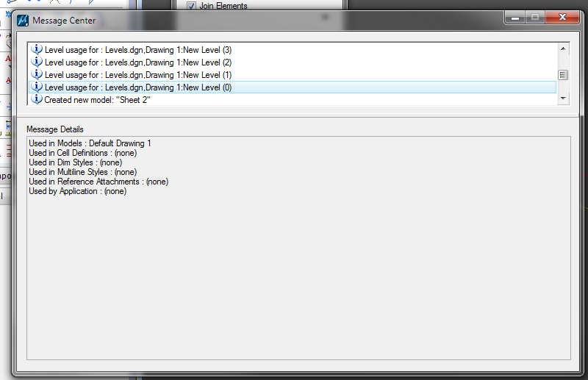This screenshot has width=588, height=380.
Task: Click info icon of New Level (0) message
Action: tap(36, 87)
